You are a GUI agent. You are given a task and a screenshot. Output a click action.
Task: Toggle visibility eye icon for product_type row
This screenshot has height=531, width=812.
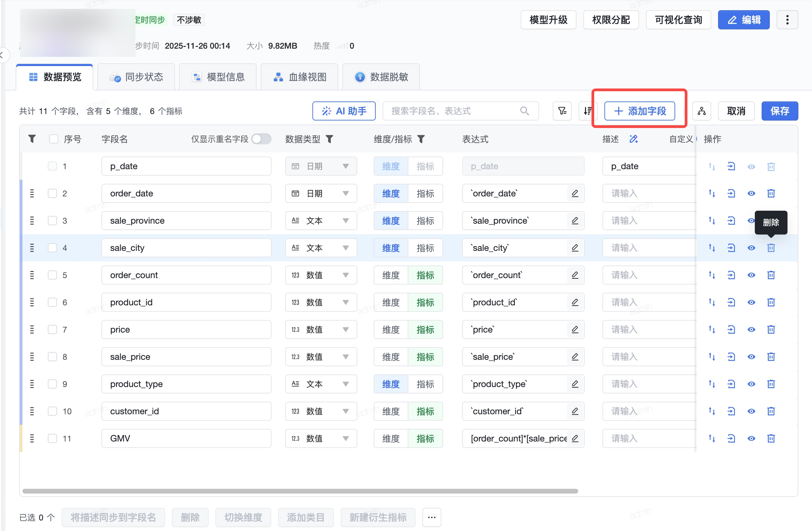(x=751, y=384)
